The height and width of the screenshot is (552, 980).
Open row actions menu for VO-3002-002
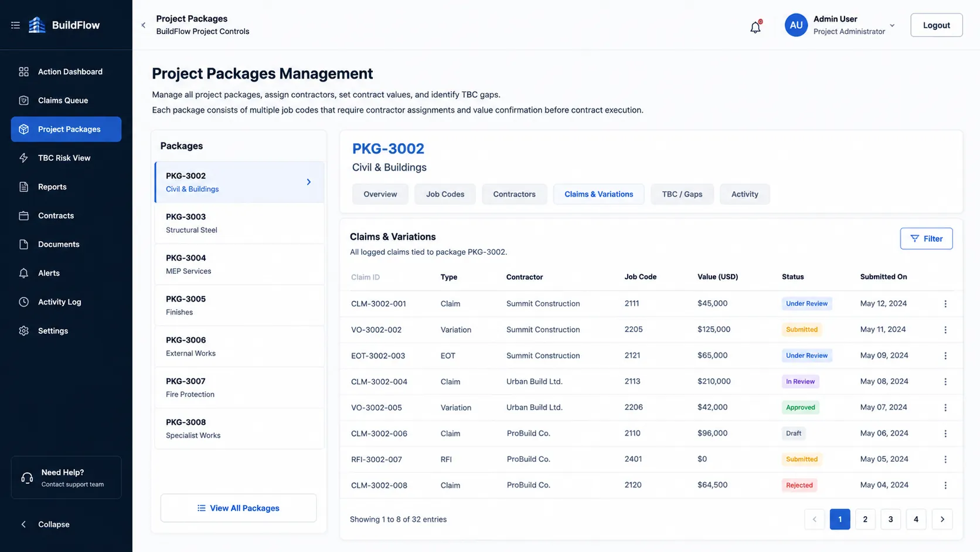click(x=945, y=330)
